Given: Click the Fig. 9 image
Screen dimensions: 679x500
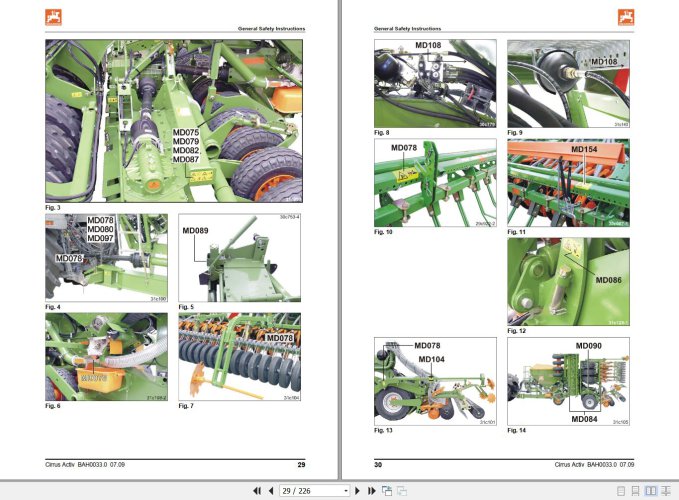Looking at the screenshot, I should [568, 84].
